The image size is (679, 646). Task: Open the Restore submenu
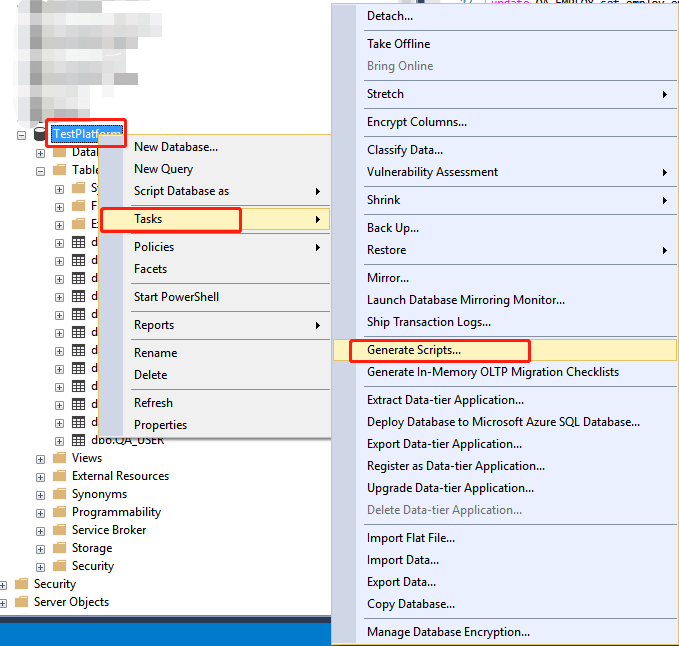(504, 250)
